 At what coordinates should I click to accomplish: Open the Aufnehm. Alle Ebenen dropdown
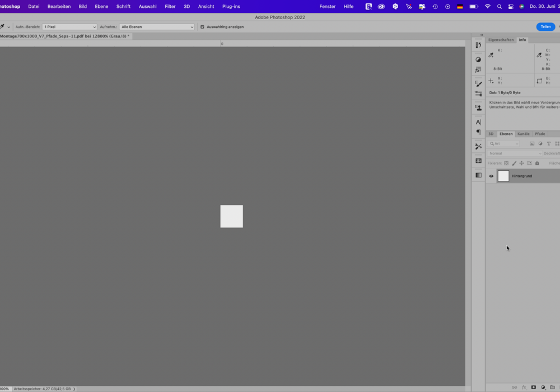pos(157,27)
